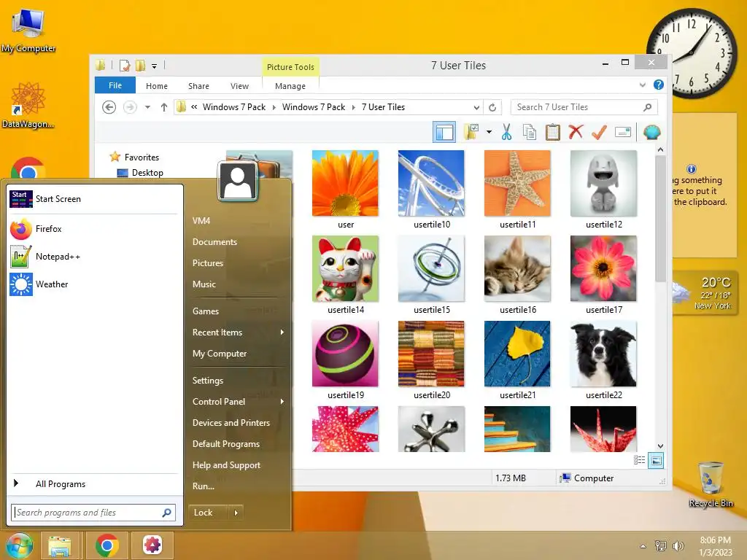Open the arrow next to Lock for power options
The height and width of the screenshot is (560, 747).
[x=236, y=513]
